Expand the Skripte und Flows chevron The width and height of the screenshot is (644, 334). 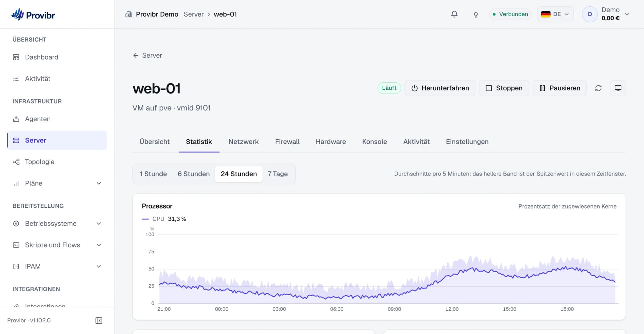(x=99, y=245)
